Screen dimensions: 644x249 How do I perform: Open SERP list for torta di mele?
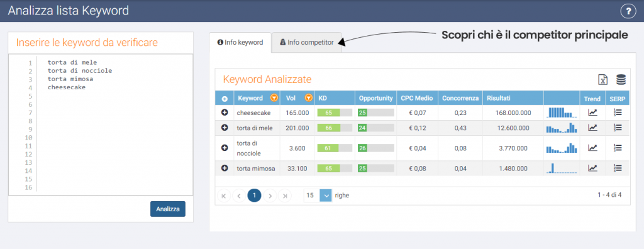[x=618, y=128]
